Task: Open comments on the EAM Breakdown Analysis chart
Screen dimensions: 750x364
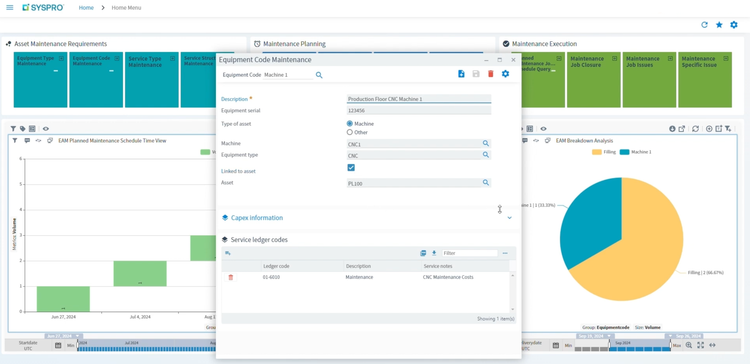Action: coord(525,141)
